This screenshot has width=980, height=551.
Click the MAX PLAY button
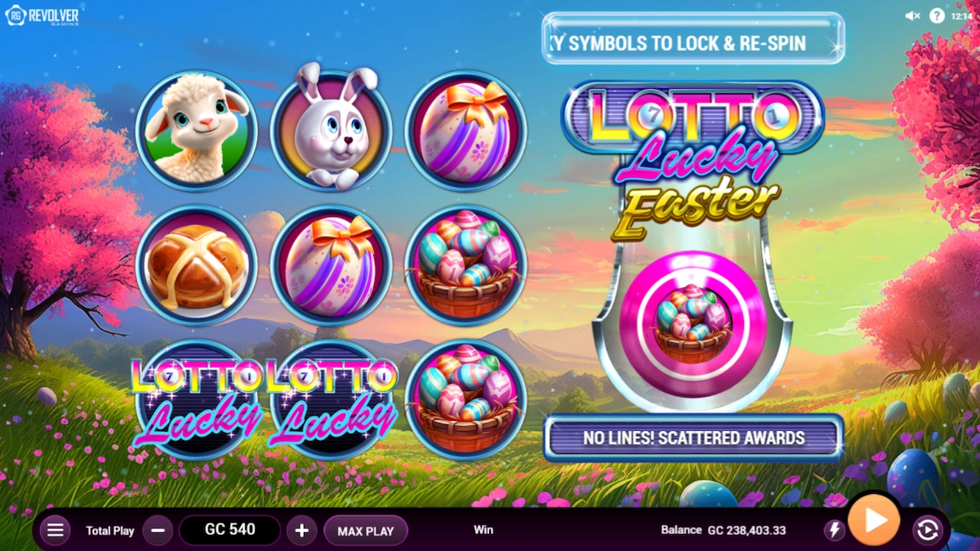click(366, 531)
